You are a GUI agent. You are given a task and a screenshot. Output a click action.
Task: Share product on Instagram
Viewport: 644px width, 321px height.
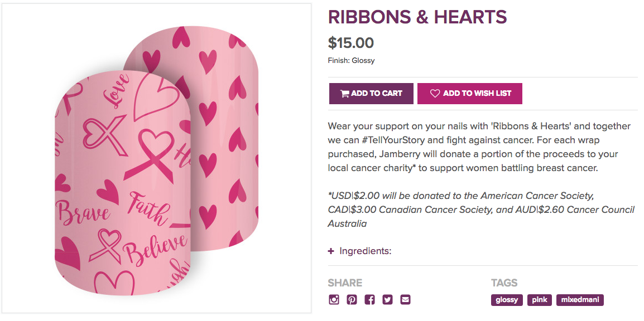pyautogui.click(x=334, y=300)
